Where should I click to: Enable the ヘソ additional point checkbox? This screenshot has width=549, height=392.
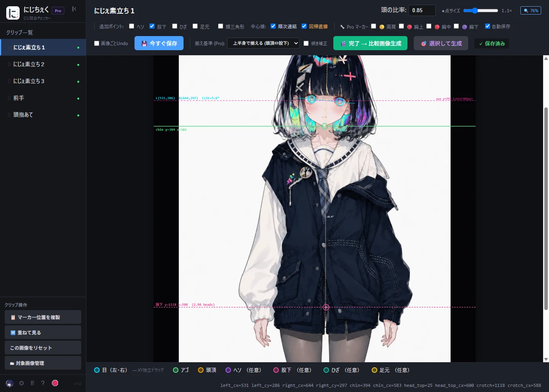point(132,26)
